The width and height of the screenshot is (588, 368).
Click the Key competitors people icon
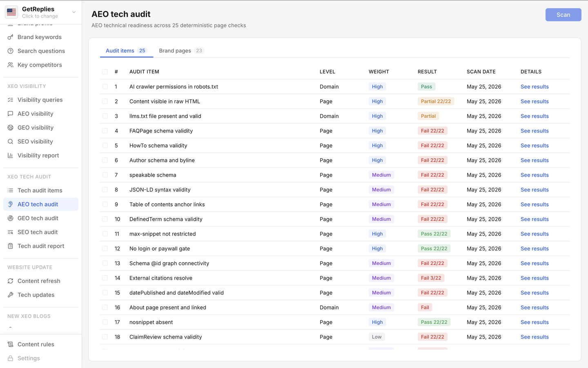tap(11, 65)
